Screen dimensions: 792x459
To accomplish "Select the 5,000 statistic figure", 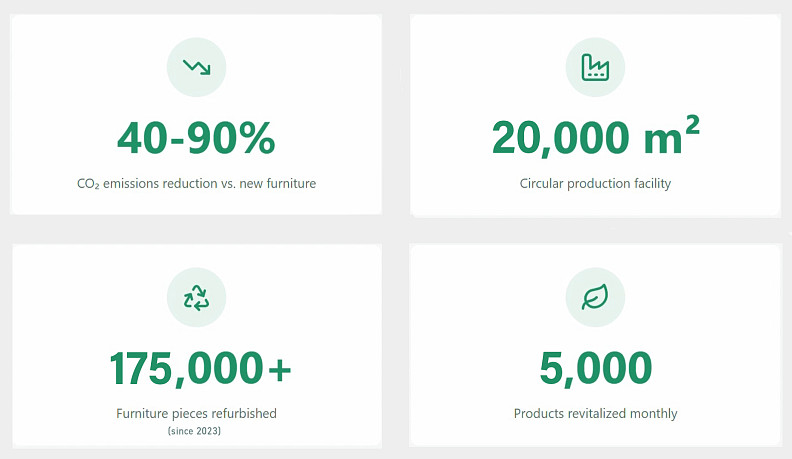I will [x=595, y=368].
